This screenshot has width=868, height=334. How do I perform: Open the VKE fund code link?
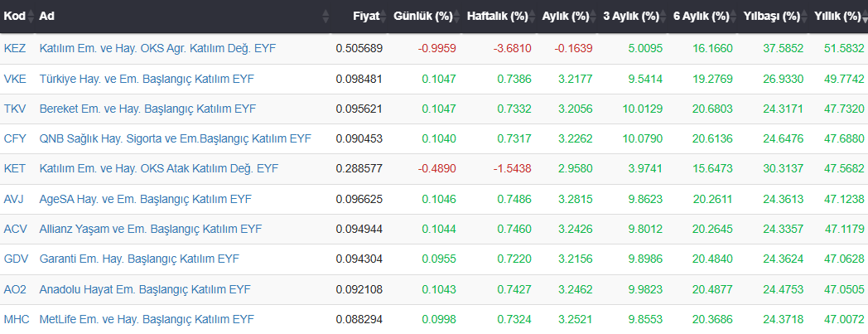pos(15,79)
